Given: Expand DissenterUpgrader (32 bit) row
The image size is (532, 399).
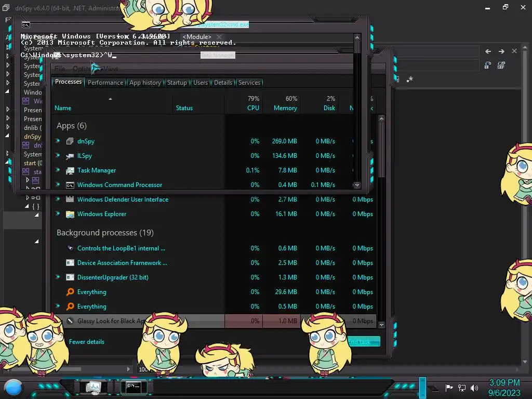Looking at the screenshot, I should 58,277.
